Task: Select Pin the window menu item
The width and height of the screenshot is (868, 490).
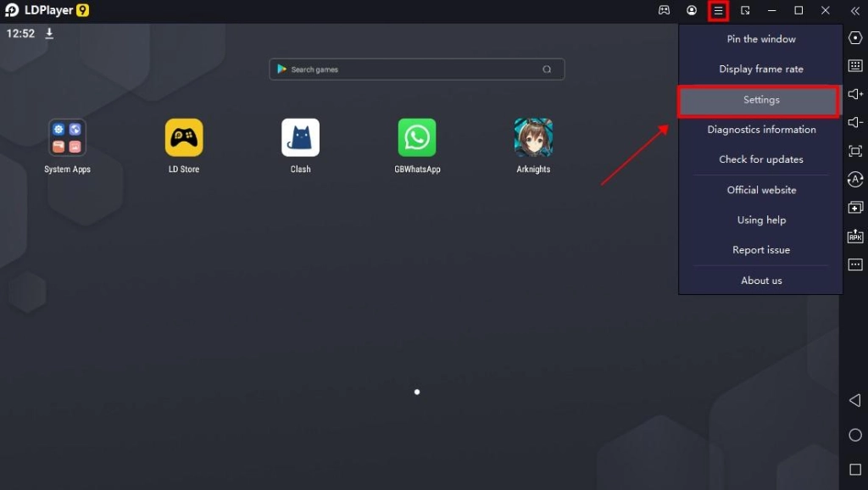Action: pos(760,39)
